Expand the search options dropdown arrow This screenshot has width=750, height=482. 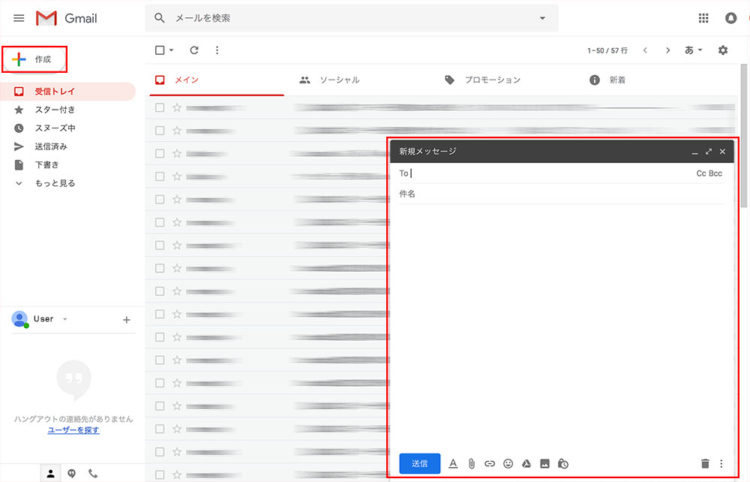click(x=542, y=18)
